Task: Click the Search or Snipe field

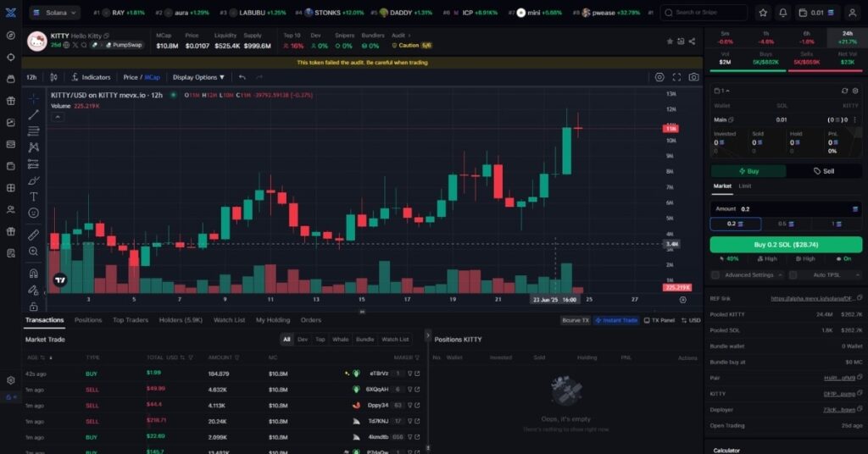Action: 704,13
